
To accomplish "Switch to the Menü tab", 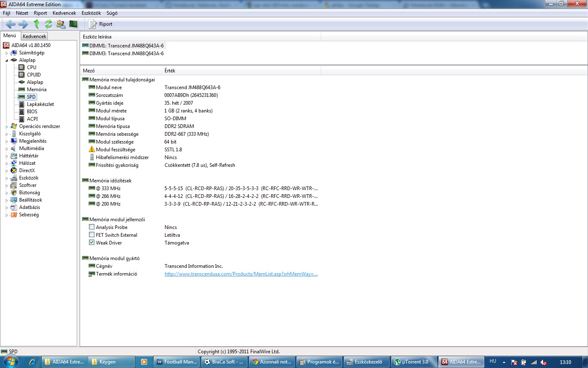I will [x=10, y=36].
